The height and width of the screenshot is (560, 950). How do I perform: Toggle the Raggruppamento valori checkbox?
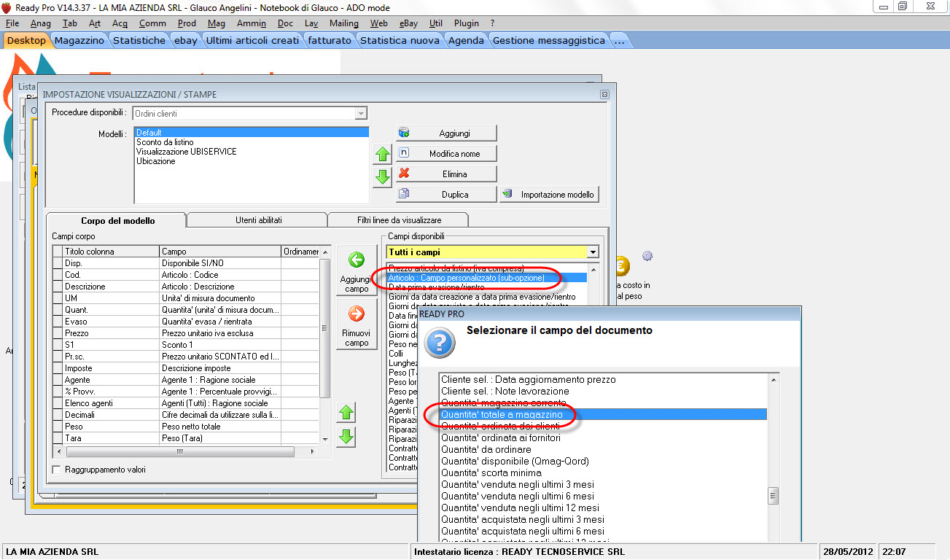(x=57, y=470)
